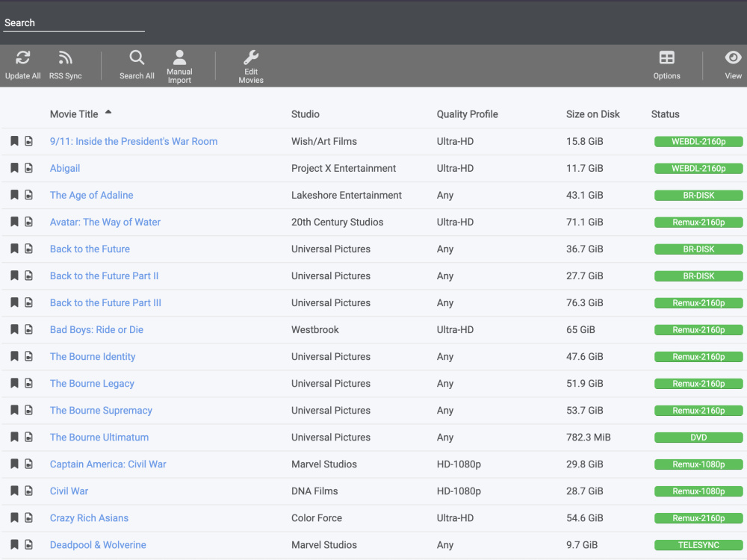The width and height of the screenshot is (747, 560).
Task: Click file icon for Deadpool & Wolverine
Action: [28, 545]
